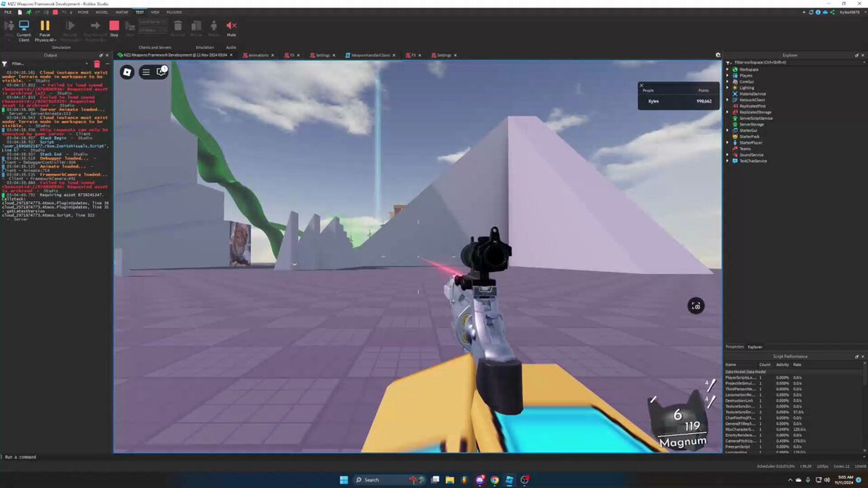Open the FILE menu
The width and height of the screenshot is (868, 488).
click(7, 12)
